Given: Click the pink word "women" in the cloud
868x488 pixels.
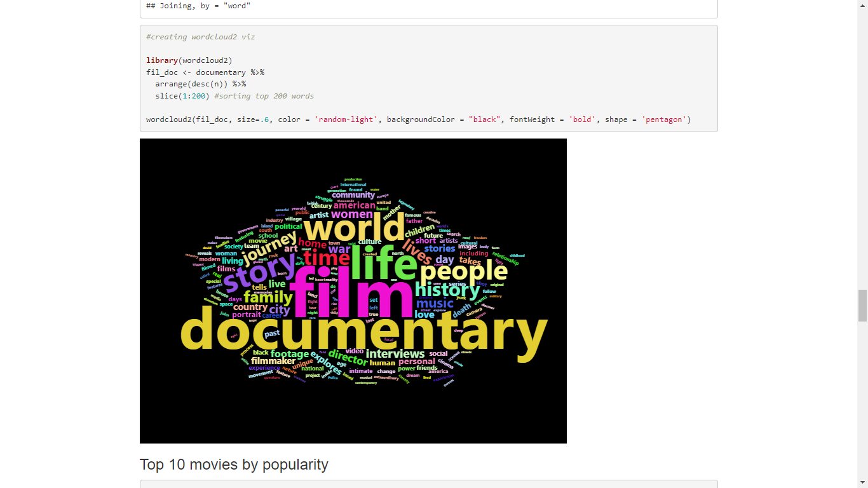Looking at the screenshot, I should [352, 215].
